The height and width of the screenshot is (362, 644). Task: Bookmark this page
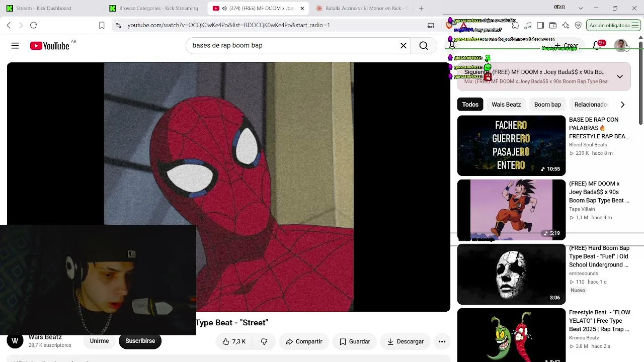pyautogui.click(x=102, y=25)
